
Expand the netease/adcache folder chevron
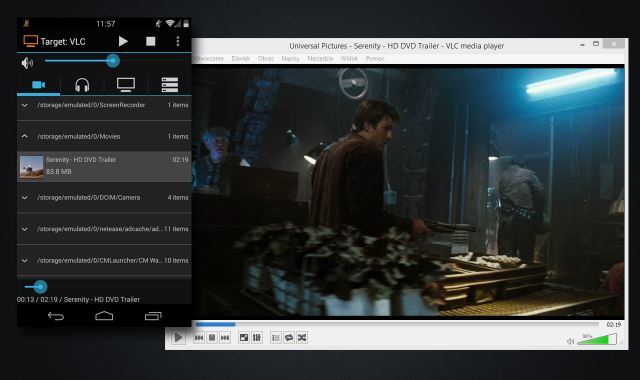click(24, 229)
